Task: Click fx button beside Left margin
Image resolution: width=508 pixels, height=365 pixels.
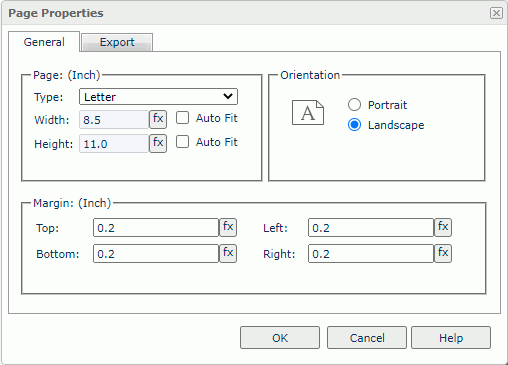Action: coord(443,227)
